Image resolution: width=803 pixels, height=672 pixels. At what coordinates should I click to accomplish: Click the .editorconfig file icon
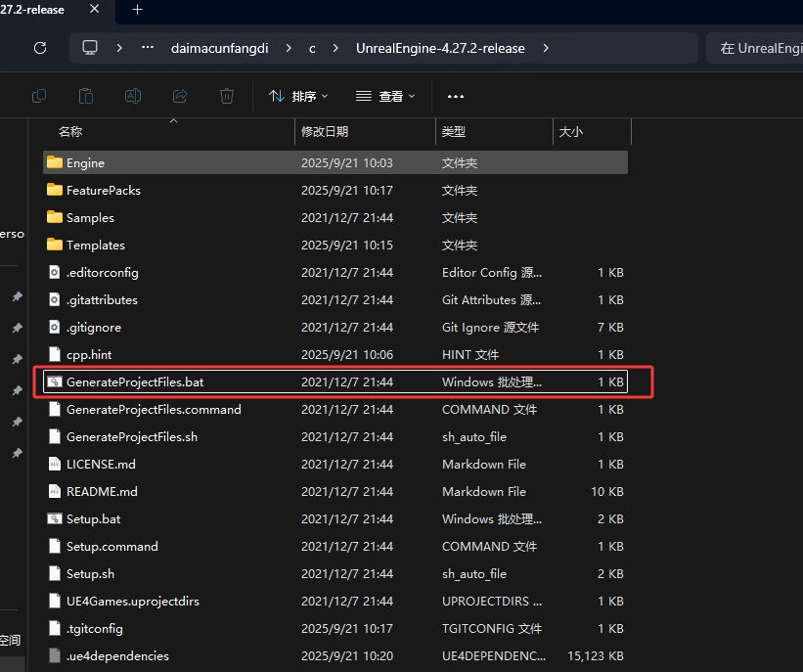tap(55, 272)
